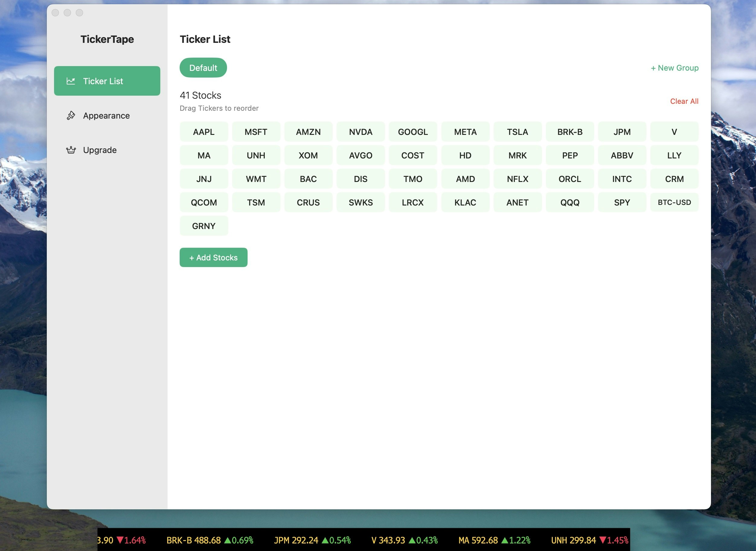The height and width of the screenshot is (551, 756).
Task: Click the GOOGL ticker chip
Action: point(413,132)
